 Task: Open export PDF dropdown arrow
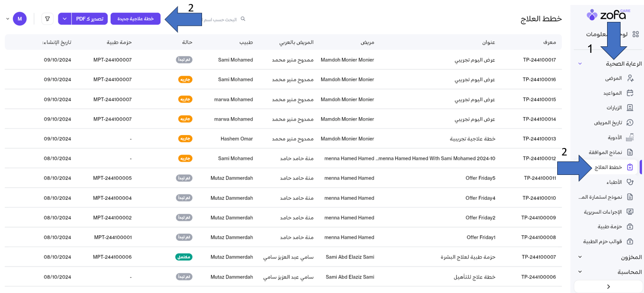coord(65,19)
